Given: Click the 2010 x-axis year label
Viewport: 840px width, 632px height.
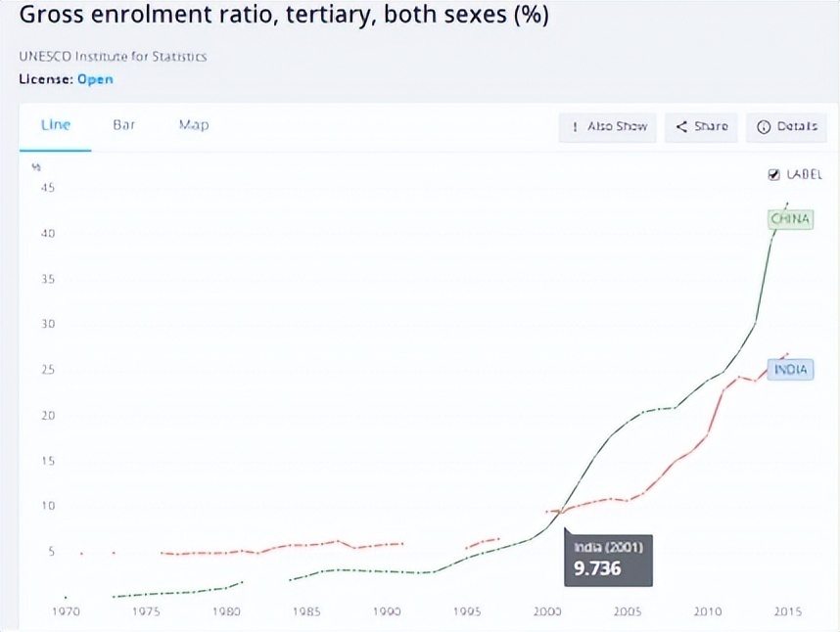Looking at the screenshot, I should click(707, 611).
